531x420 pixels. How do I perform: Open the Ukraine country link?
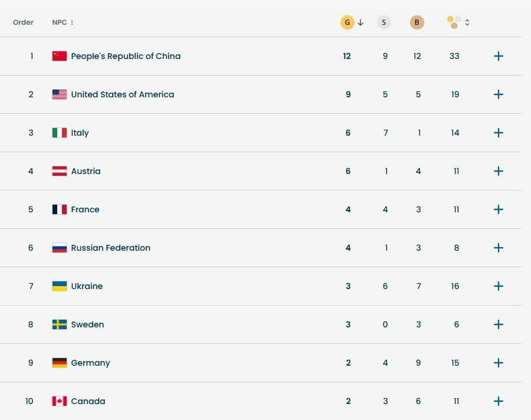click(87, 286)
